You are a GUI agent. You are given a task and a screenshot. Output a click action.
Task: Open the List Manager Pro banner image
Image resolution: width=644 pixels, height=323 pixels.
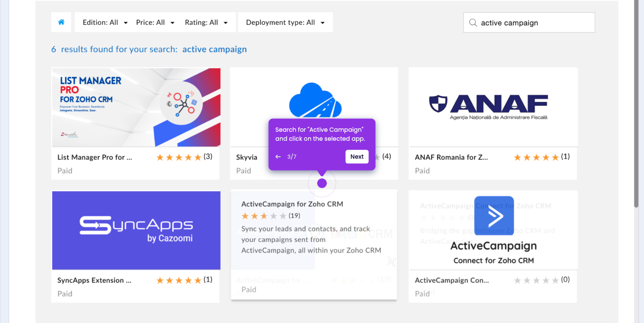pyautogui.click(x=136, y=107)
